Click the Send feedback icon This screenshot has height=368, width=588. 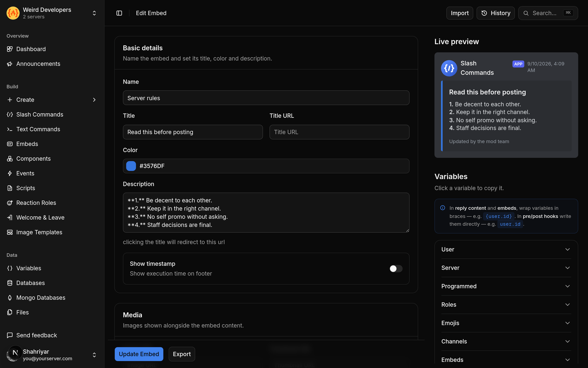coord(10,335)
